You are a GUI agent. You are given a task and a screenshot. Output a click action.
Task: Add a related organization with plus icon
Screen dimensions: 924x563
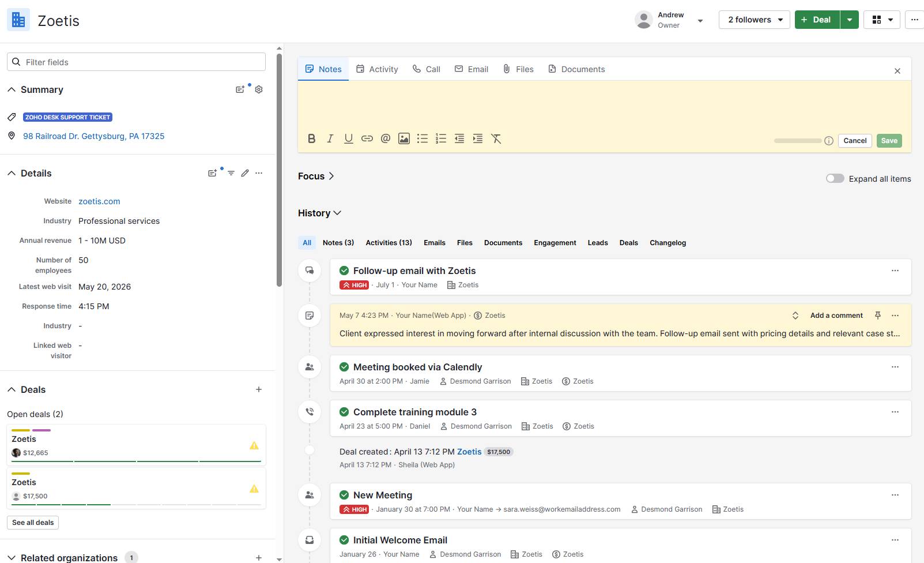click(259, 558)
